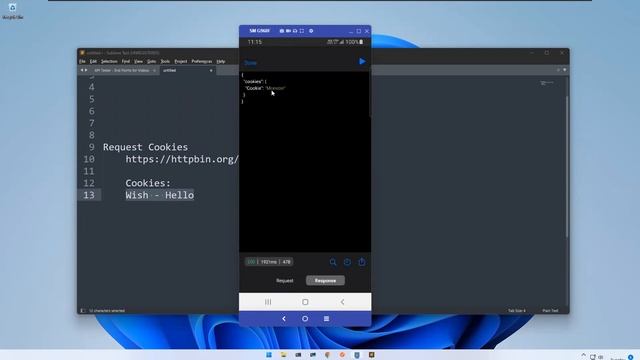Open the mirror window settings gear

click(x=311, y=31)
